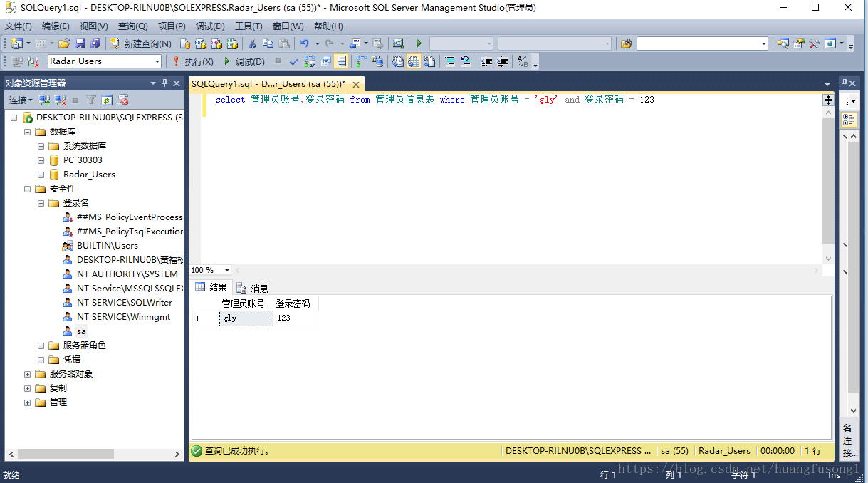Click the MDX query icon

201,43
